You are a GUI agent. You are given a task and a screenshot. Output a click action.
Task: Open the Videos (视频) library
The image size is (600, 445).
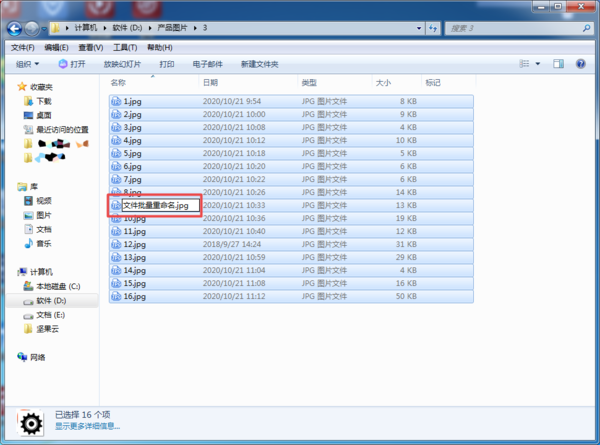(x=43, y=200)
